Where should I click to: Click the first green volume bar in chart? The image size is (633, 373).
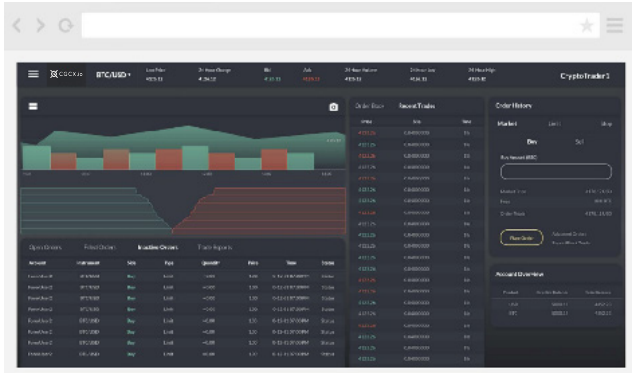(36, 157)
